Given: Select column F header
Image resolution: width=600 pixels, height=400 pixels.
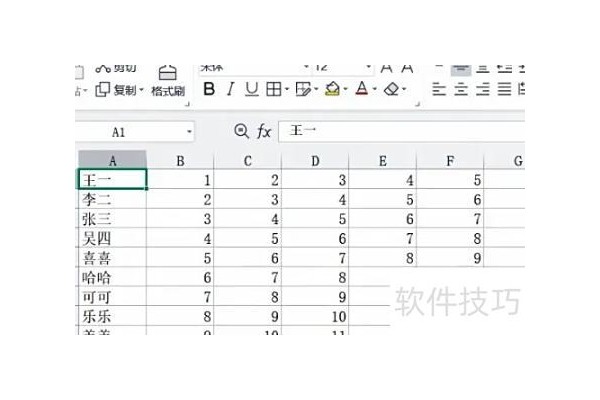Looking at the screenshot, I should click(x=450, y=160).
